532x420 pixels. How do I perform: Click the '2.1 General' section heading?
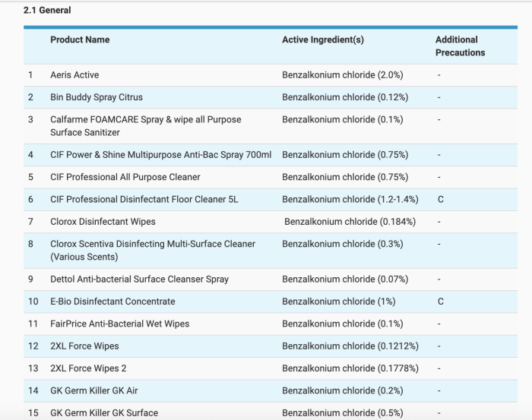(x=47, y=11)
